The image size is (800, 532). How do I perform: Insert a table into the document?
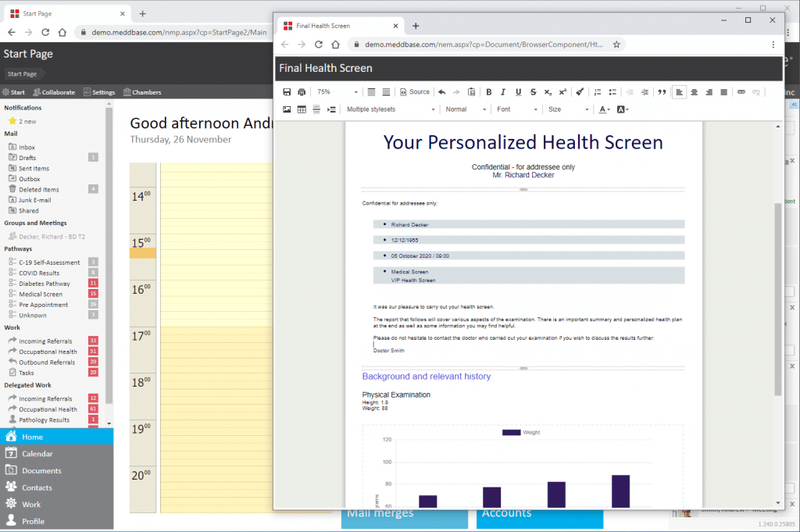[x=302, y=109]
